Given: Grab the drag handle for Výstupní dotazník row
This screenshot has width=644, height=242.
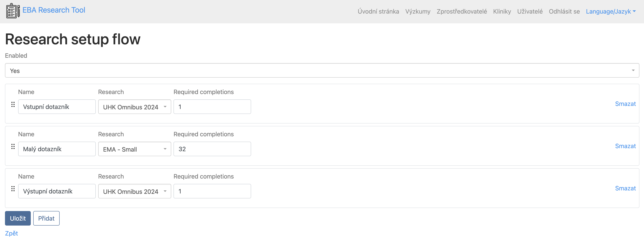Looking at the screenshot, I should [x=13, y=189].
